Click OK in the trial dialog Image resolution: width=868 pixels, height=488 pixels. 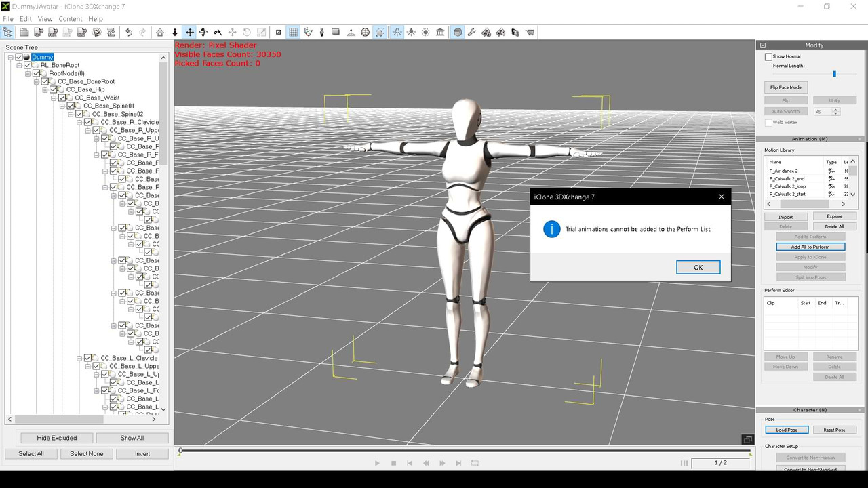pyautogui.click(x=698, y=267)
